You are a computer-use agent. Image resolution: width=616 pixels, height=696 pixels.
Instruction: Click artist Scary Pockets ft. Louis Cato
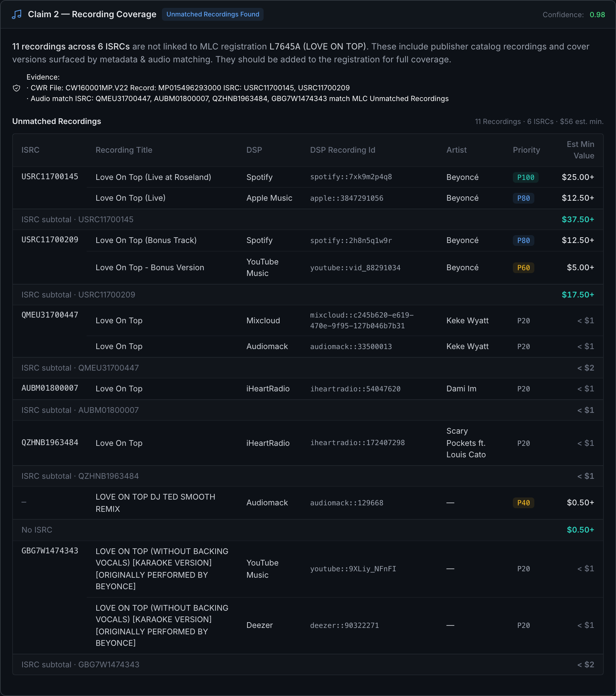[x=466, y=443]
